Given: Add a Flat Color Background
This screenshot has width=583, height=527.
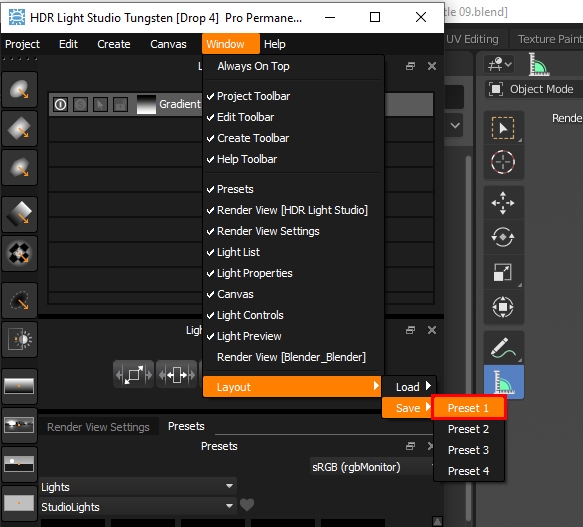Looking at the screenshot, I should [19, 504].
